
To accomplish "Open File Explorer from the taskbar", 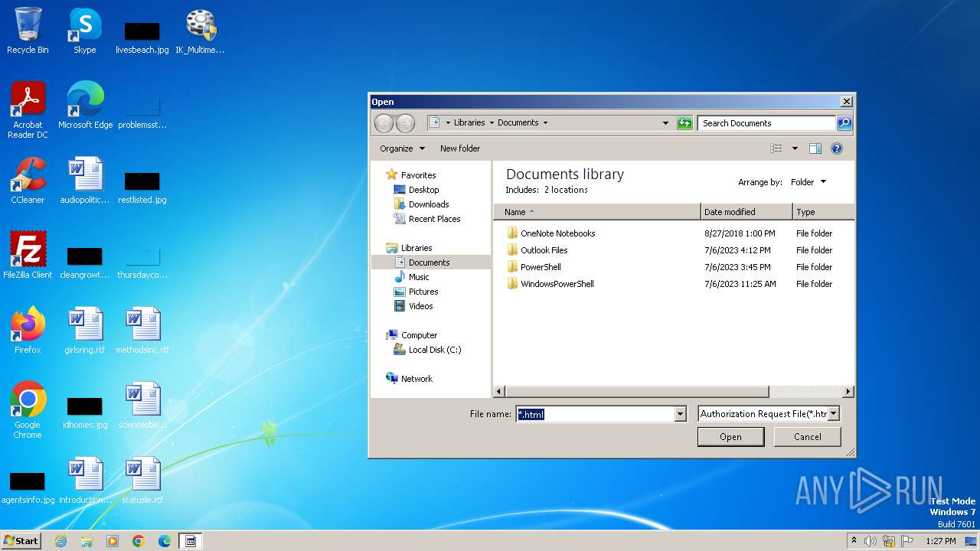I will click(x=87, y=541).
